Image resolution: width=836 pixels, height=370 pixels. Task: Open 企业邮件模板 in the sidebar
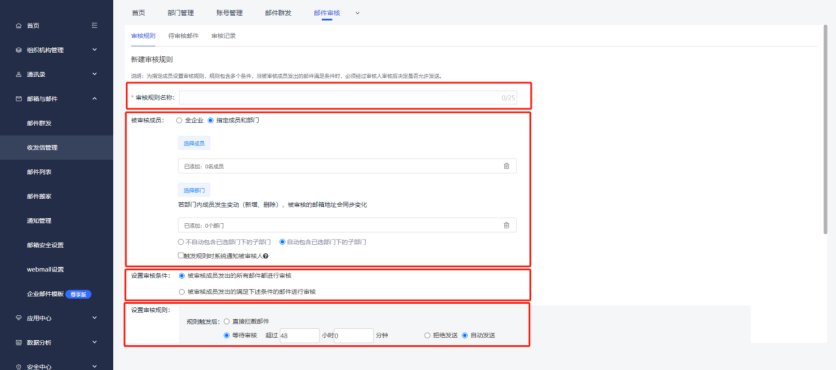(45, 294)
